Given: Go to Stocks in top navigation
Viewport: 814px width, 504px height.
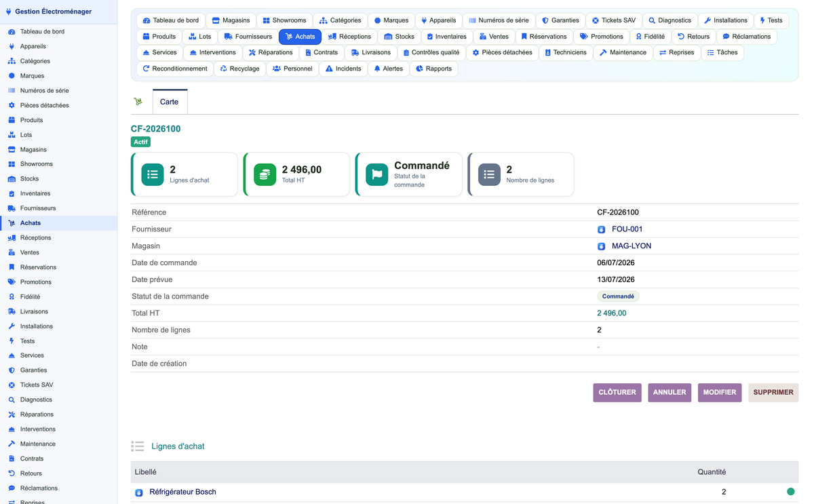Looking at the screenshot, I should coord(399,37).
